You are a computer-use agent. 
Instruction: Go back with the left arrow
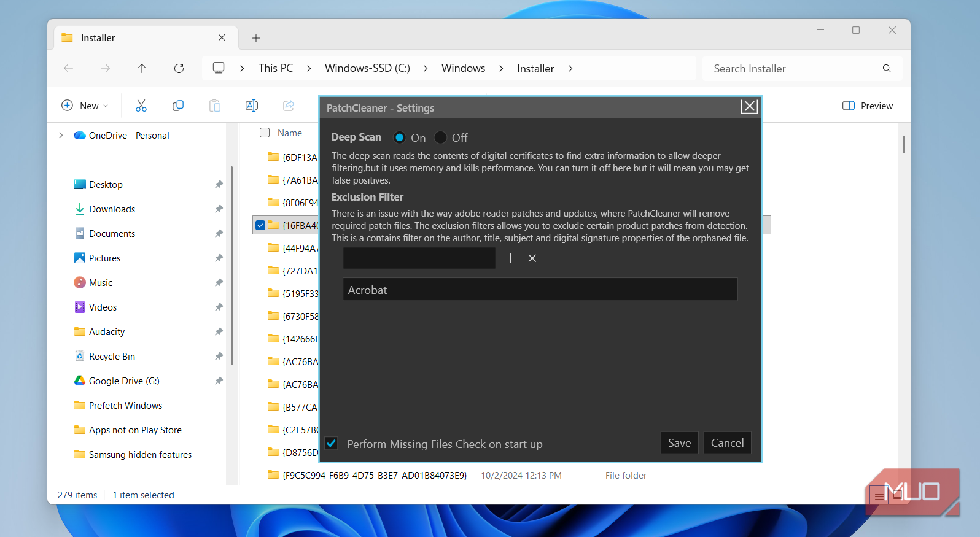point(68,68)
